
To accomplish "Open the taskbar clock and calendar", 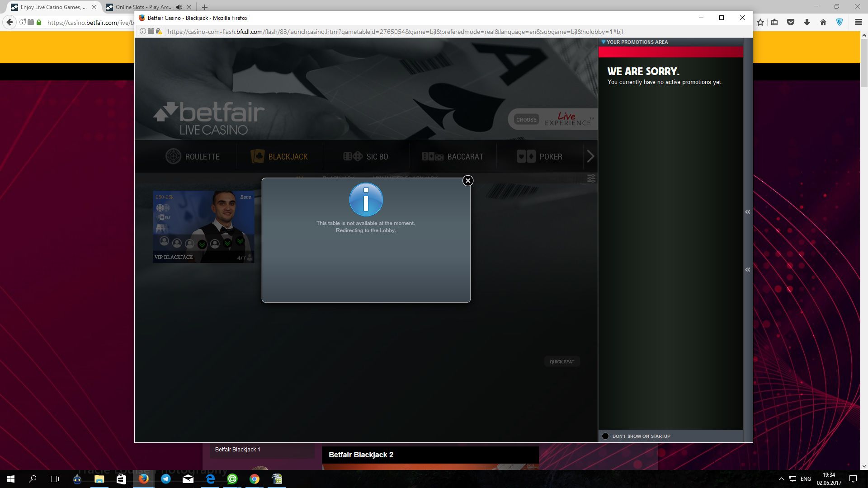I will coord(829,479).
